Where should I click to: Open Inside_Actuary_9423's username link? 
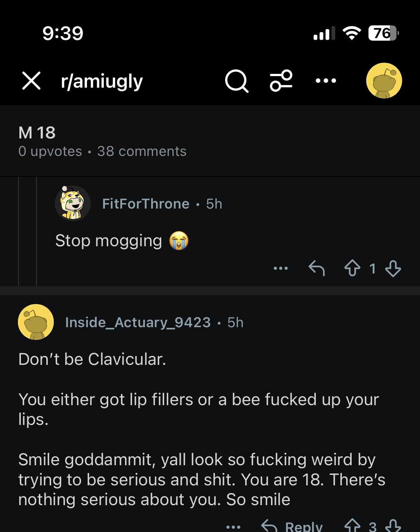138,322
